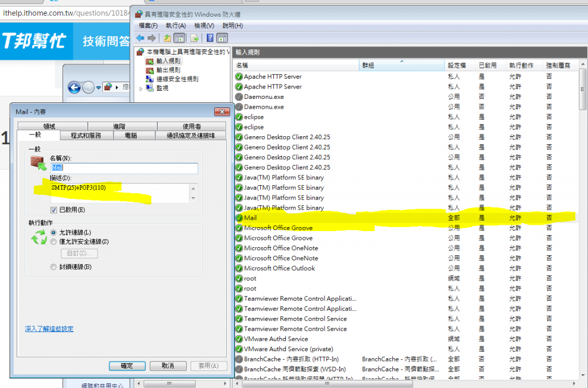Click icon of Microsoft Office Outlook rule
This screenshot has height=388, width=588.
[239, 268]
